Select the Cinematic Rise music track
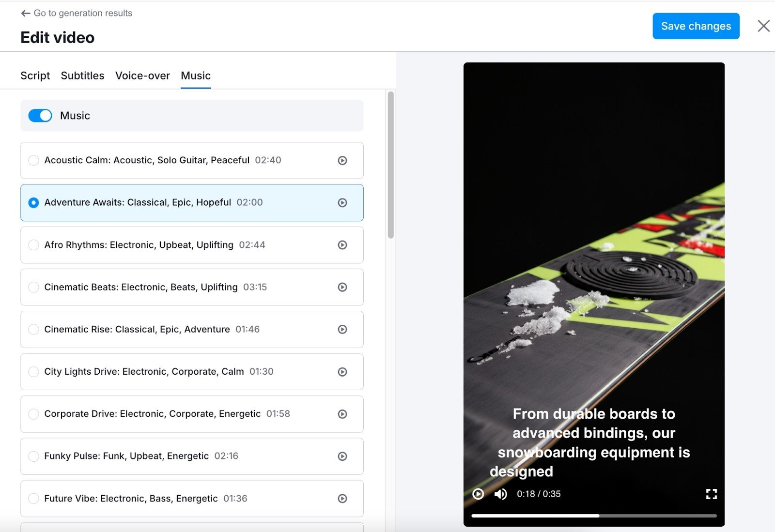 [33, 329]
